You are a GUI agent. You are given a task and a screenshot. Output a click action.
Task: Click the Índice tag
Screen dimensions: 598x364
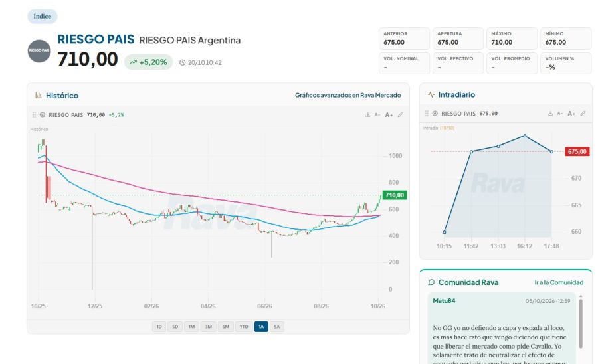click(x=43, y=17)
